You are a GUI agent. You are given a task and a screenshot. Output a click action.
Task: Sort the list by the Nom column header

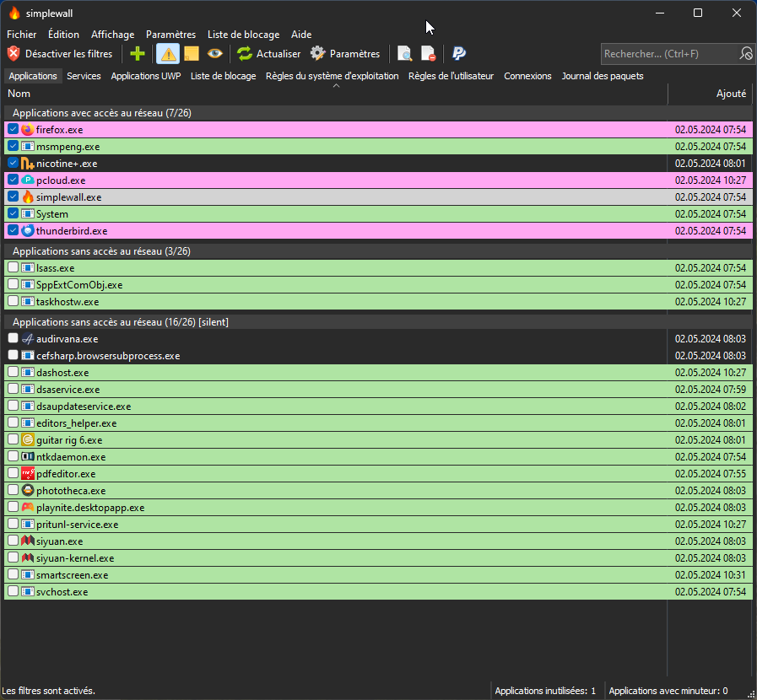coord(336,94)
